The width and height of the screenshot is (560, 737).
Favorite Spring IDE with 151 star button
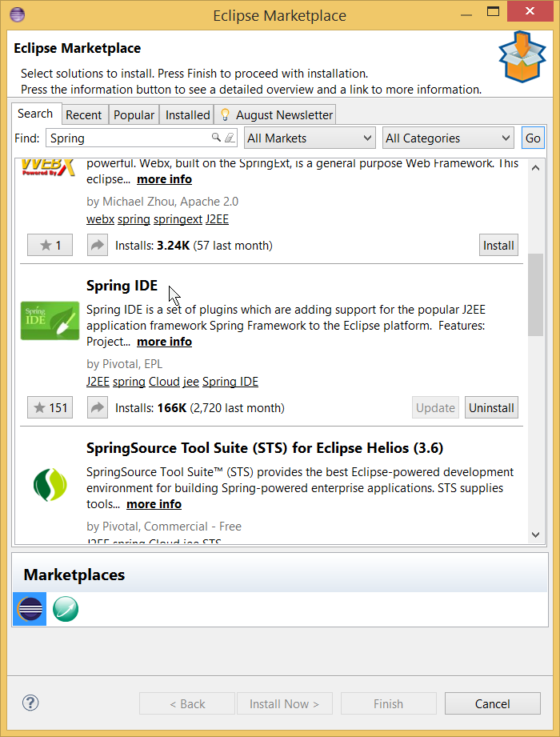(x=50, y=407)
